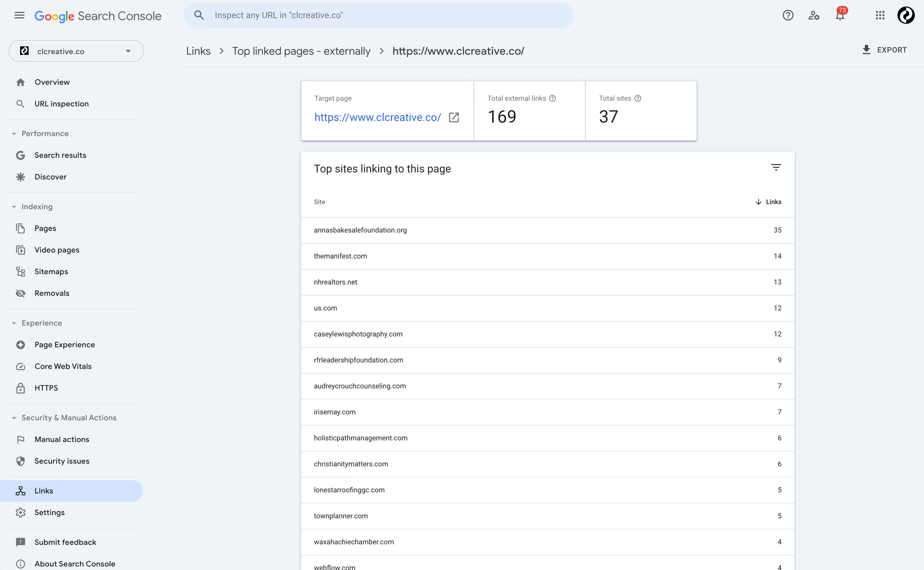
Task: Click the Site column header
Action: pos(319,202)
